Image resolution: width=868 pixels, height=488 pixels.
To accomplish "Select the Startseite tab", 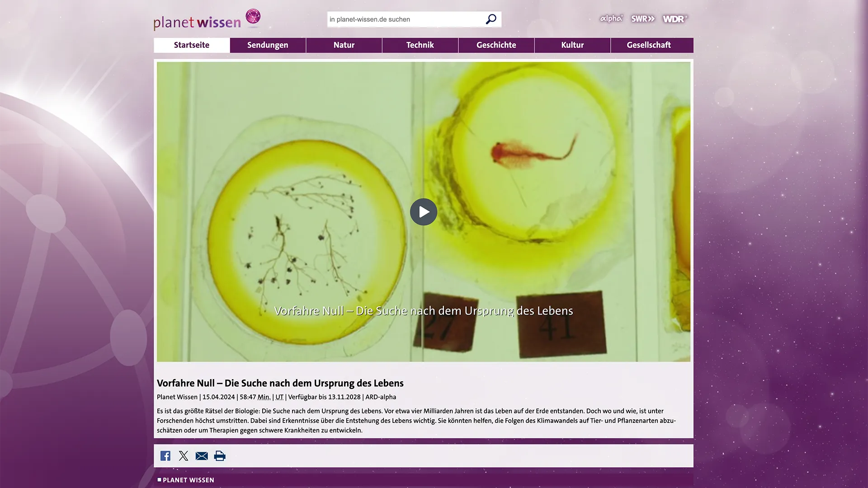I will 192,45.
